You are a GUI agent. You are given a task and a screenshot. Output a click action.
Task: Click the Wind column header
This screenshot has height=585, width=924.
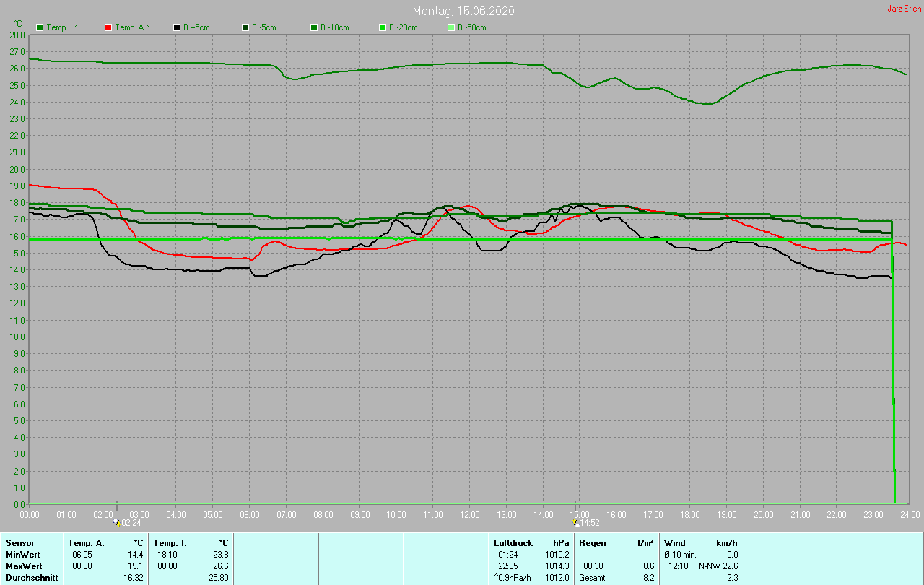[675, 542]
